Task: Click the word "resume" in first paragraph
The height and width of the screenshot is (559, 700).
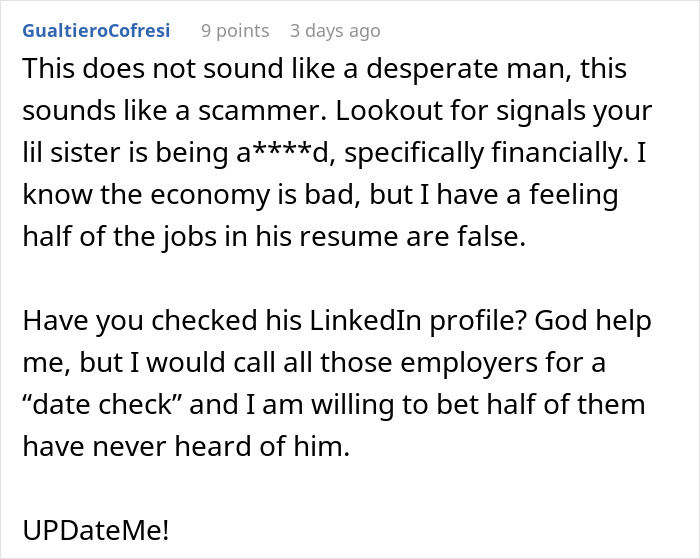Action: coord(348,236)
